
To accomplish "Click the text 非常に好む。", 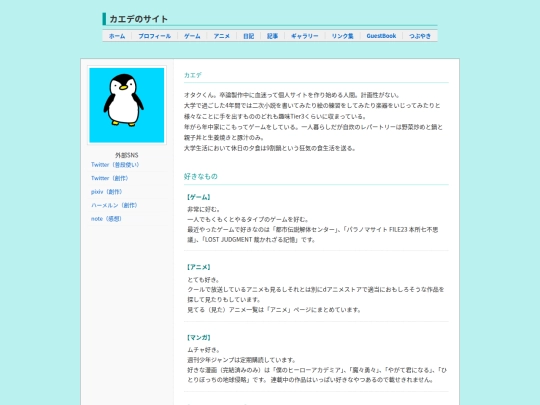I will click(x=204, y=209).
